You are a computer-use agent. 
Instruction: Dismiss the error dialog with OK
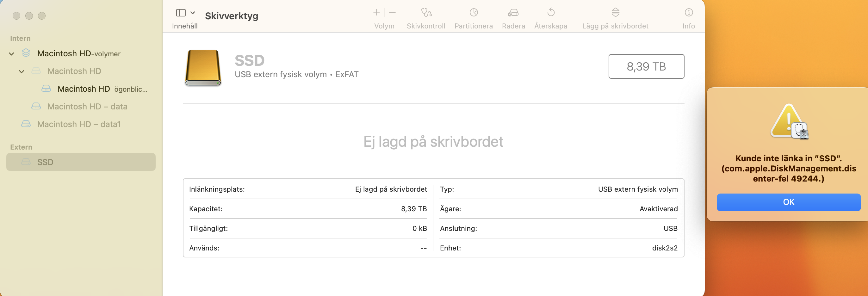pyautogui.click(x=789, y=202)
